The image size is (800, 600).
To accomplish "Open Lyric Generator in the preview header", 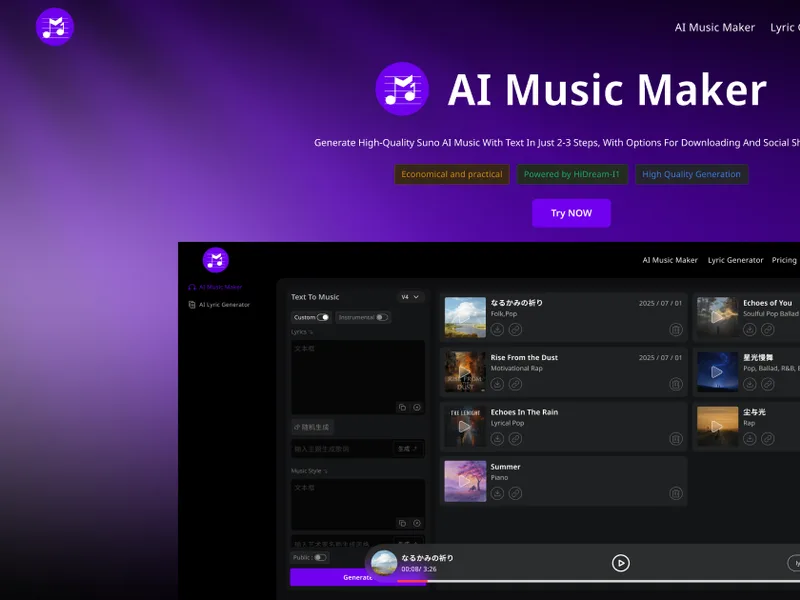I will pyautogui.click(x=735, y=260).
